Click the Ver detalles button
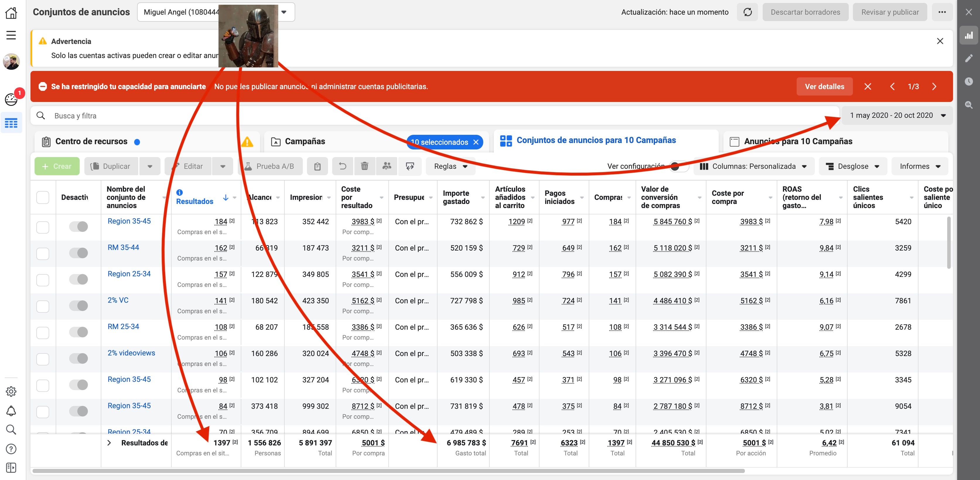Image resolution: width=980 pixels, height=480 pixels. tap(824, 86)
